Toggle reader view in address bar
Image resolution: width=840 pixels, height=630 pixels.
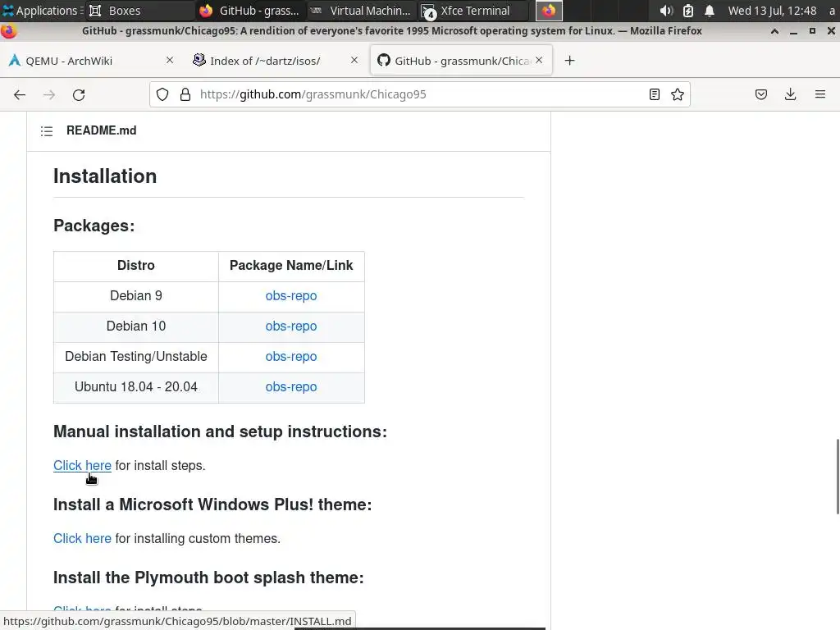click(x=654, y=95)
